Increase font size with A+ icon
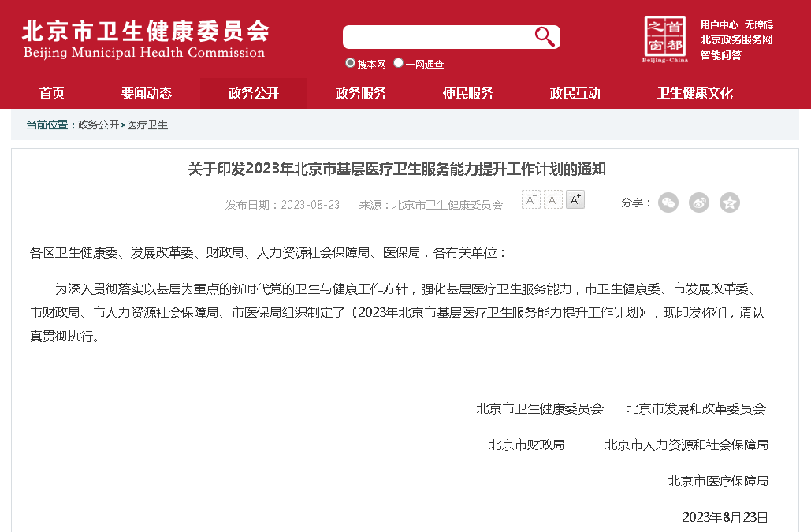Screen dimensions: 811x532 (x=575, y=199)
